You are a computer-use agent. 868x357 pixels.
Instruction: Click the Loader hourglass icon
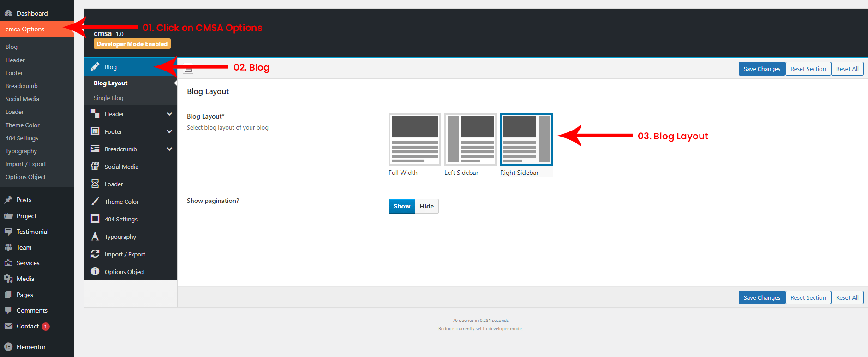(x=95, y=184)
